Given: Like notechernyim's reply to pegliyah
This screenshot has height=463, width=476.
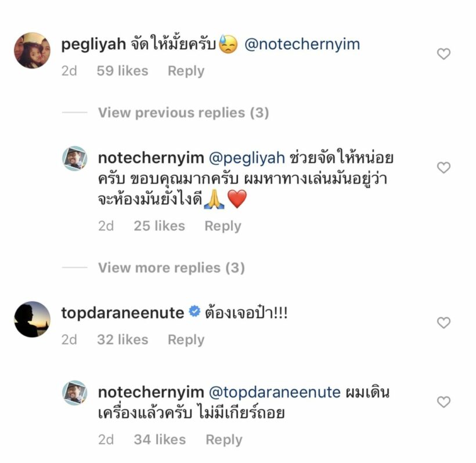Looking at the screenshot, I should [x=443, y=168].
